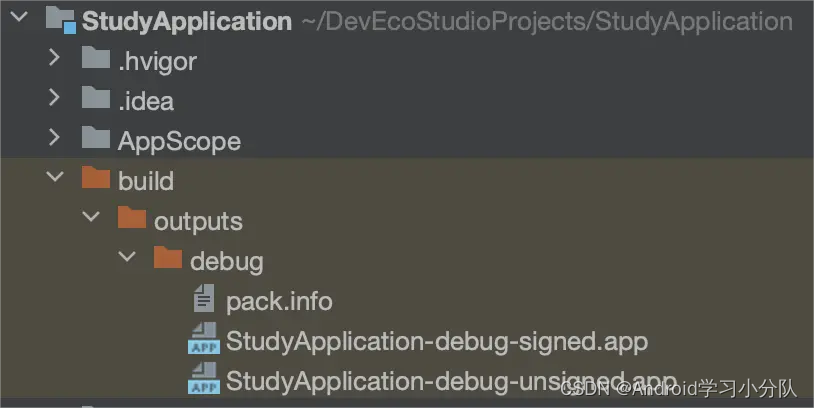Click the orange debug folder icon
Viewport: 814px width, 408px height.
(x=167, y=260)
